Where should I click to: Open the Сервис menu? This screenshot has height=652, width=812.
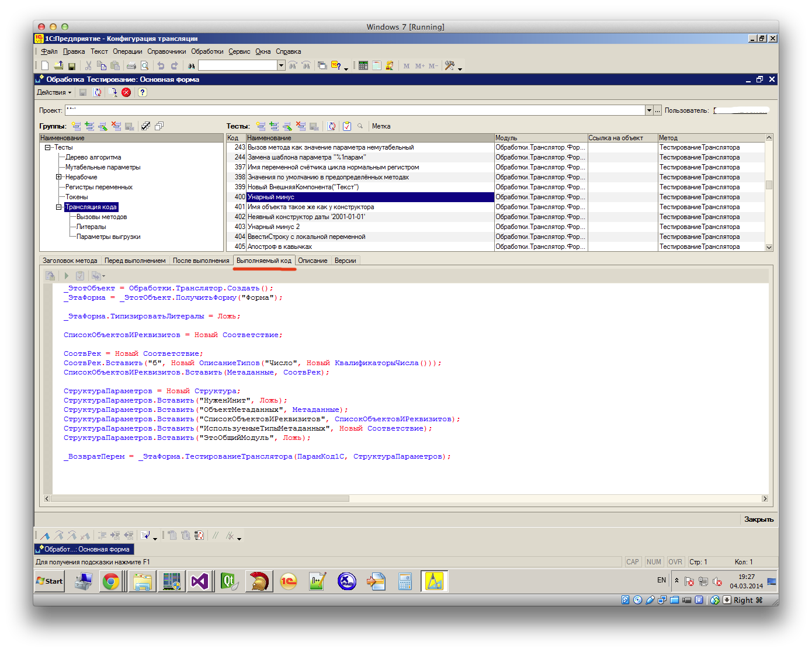click(239, 51)
